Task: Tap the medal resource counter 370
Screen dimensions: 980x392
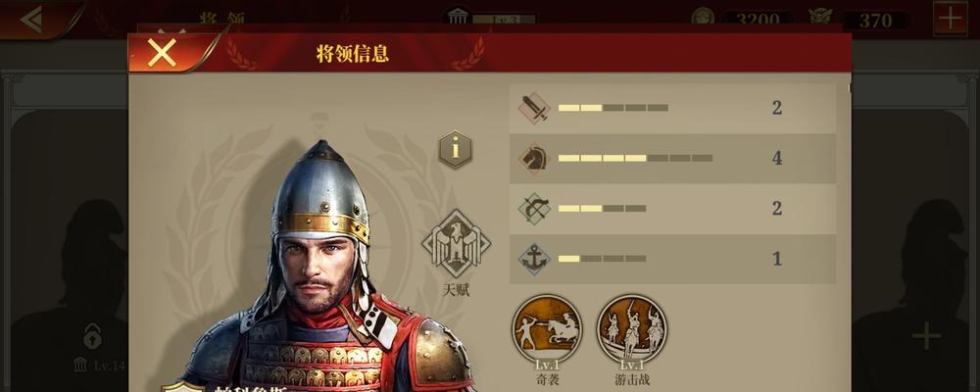Action: click(x=875, y=20)
